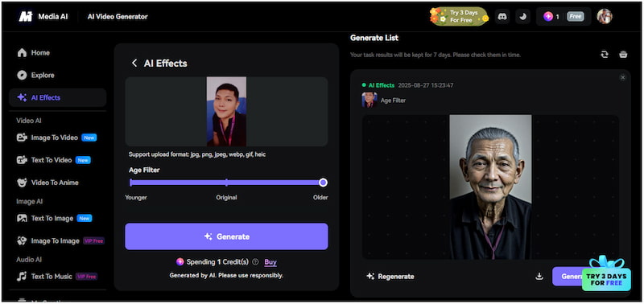The image size is (644, 304).
Task: Set Age Filter slider to Original
Action: 226,183
